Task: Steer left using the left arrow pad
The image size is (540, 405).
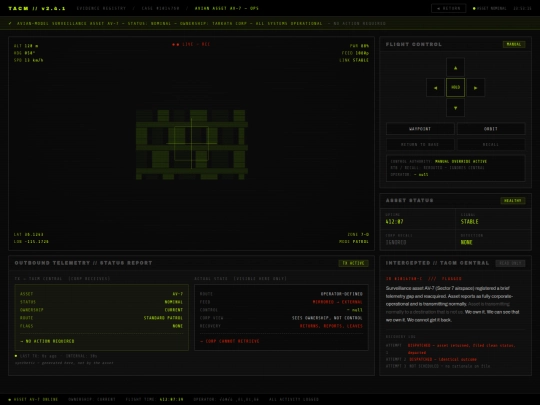Action: (x=435, y=87)
